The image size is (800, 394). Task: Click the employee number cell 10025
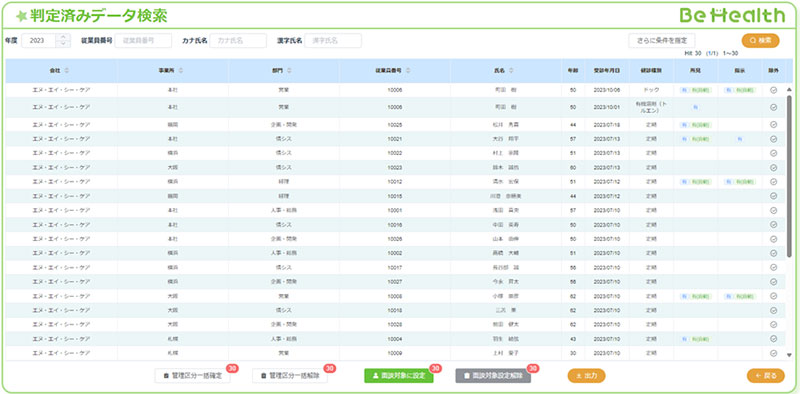point(394,125)
